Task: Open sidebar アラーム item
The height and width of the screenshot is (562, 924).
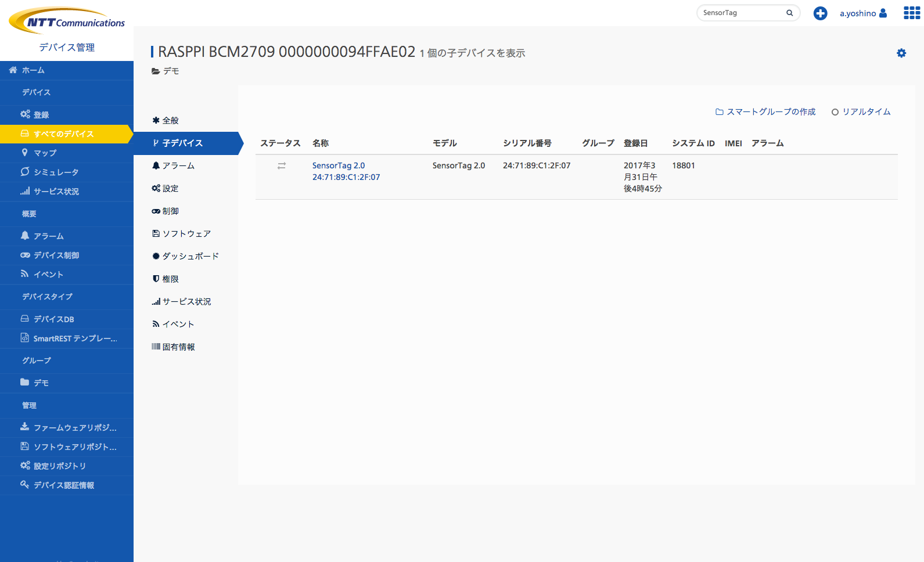Action: 67,236
